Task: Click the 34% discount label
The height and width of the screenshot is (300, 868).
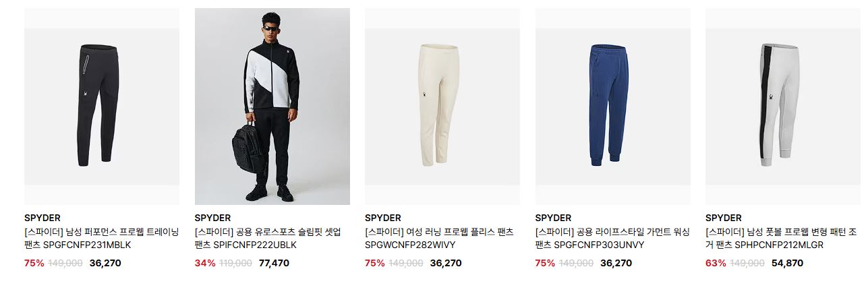Action: (x=205, y=263)
